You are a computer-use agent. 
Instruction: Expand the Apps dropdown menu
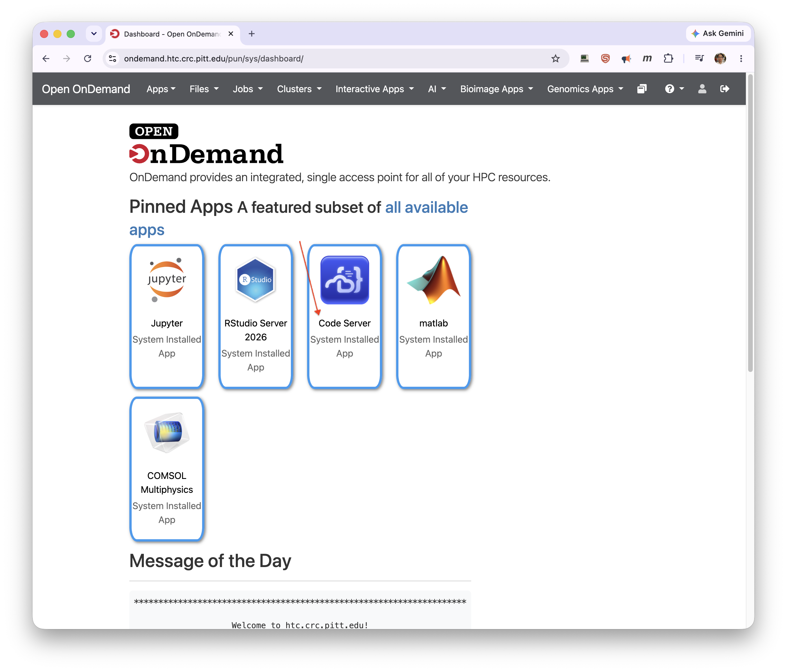pos(161,89)
